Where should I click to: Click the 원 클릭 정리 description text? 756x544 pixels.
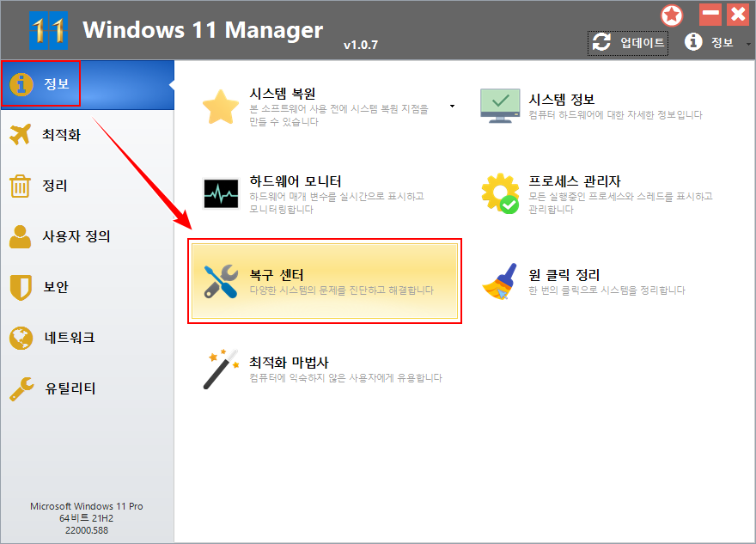click(607, 290)
